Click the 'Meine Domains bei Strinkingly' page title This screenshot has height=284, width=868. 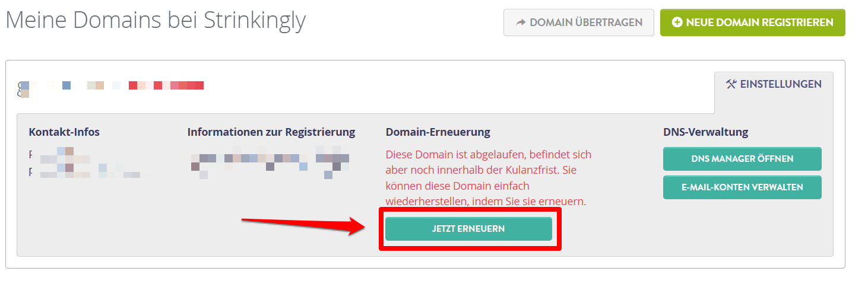click(x=156, y=21)
